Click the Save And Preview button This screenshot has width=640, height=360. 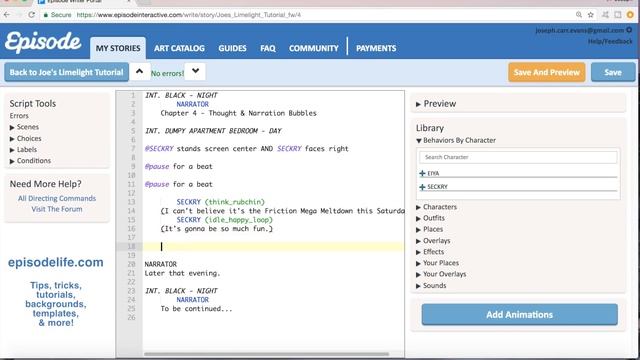pos(547,72)
